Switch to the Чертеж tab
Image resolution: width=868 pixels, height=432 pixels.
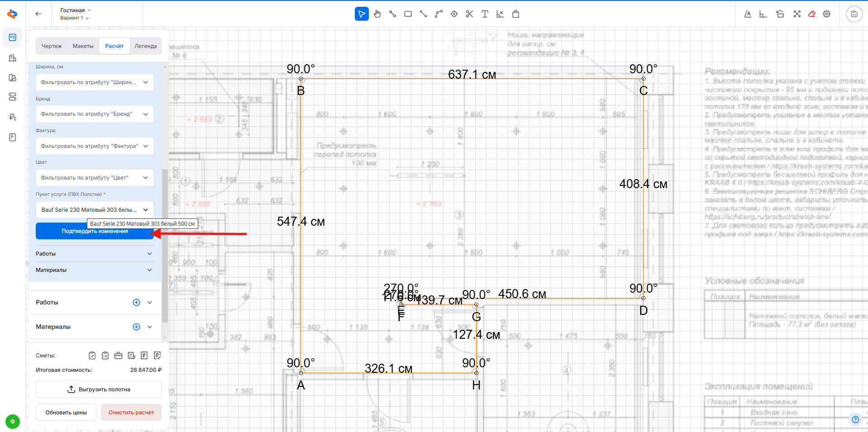click(52, 46)
